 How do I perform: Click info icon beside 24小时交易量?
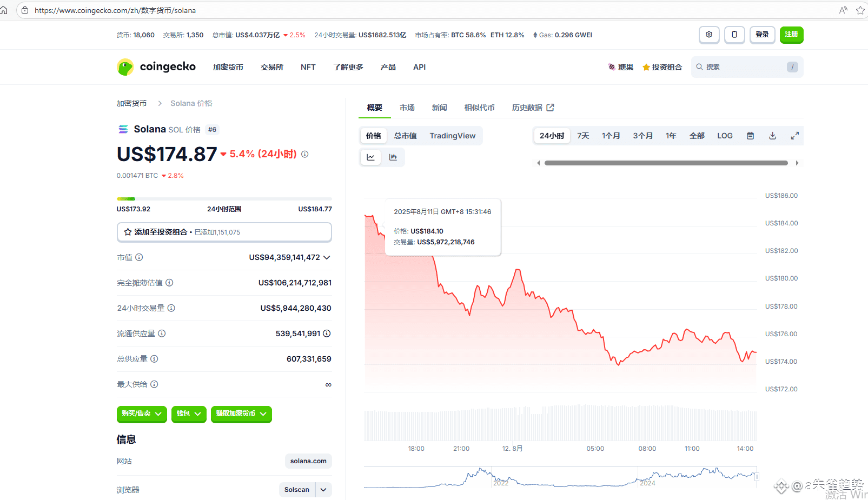pyautogui.click(x=171, y=308)
